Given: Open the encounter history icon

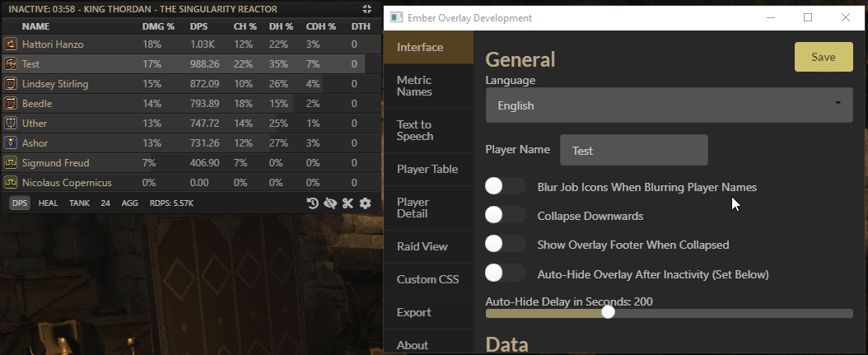Looking at the screenshot, I should [312, 203].
